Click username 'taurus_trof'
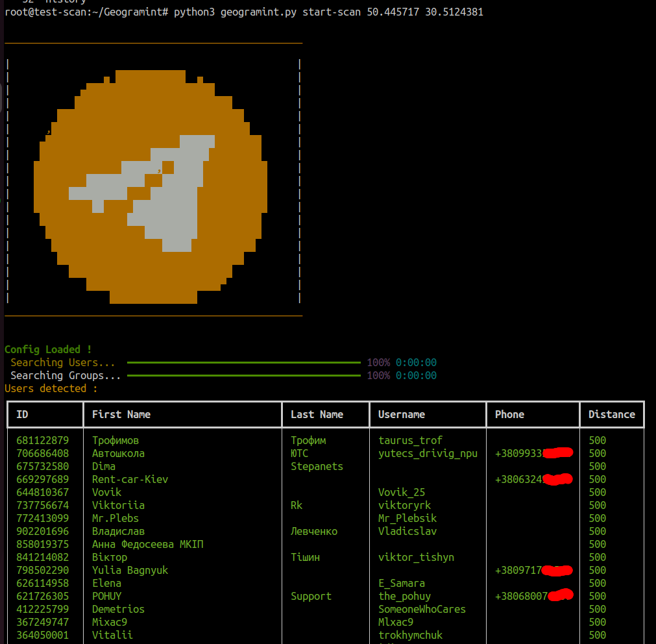The height and width of the screenshot is (644, 656). (411, 440)
